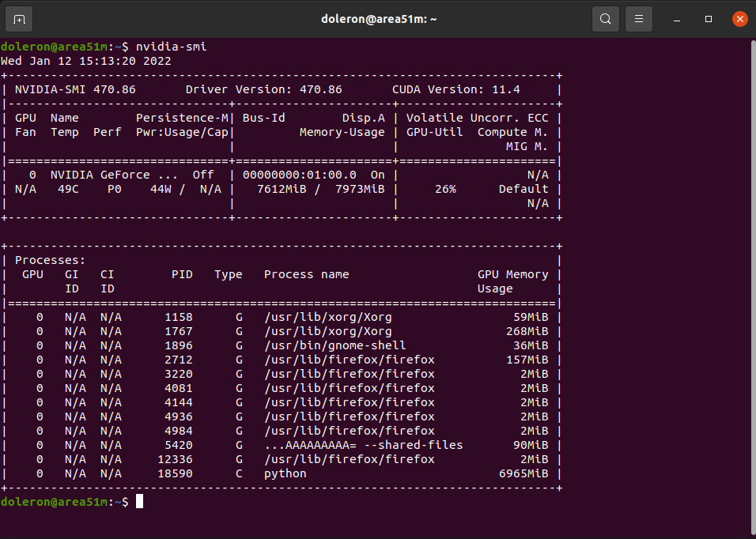Minimize the terminal window
The height and width of the screenshot is (539, 756).
pyautogui.click(x=677, y=19)
